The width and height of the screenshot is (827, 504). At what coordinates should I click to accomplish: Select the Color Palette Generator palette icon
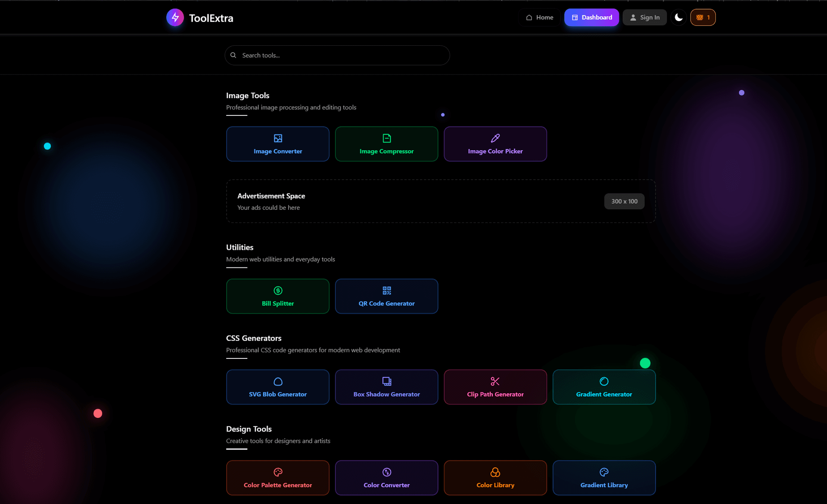(x=278, y=472)
